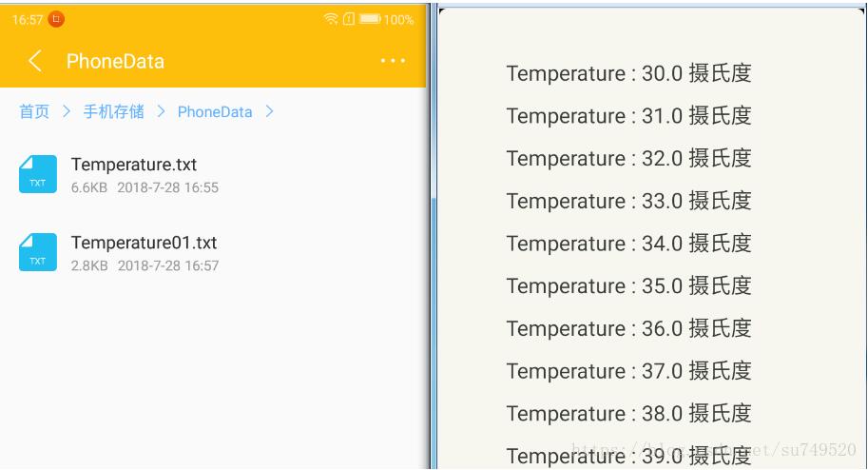Go to 首页 in the breadcrumb

(x=34, y=112)
